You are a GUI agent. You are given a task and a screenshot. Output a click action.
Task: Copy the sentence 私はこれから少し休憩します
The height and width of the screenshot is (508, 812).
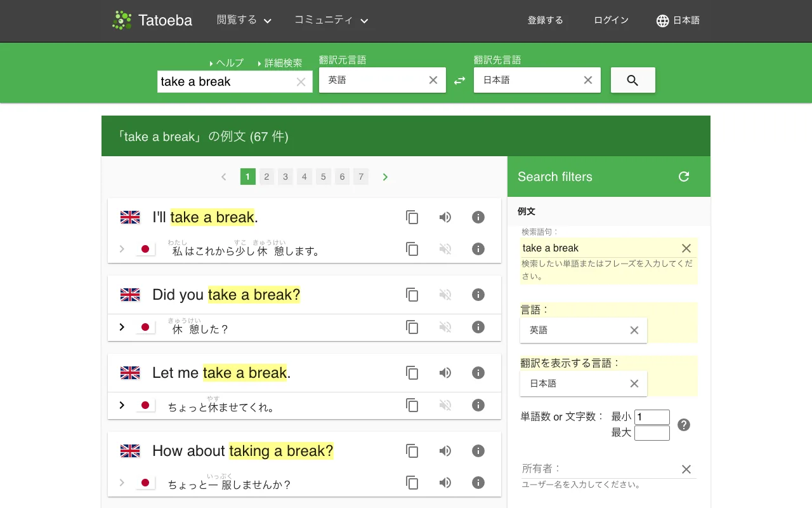pyautogui.click(x=412, y=249)
